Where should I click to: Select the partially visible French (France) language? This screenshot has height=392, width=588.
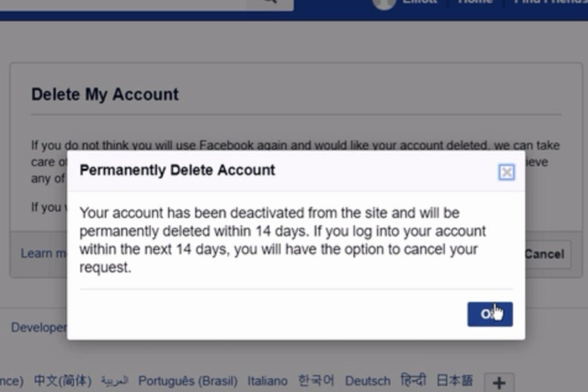click(x=12, y=381)
